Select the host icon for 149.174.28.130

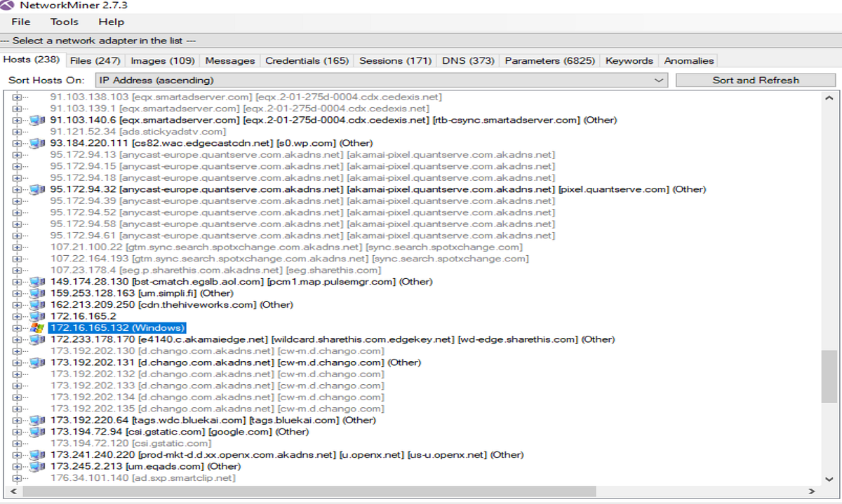pyautogui.click(x=37, y=281)
